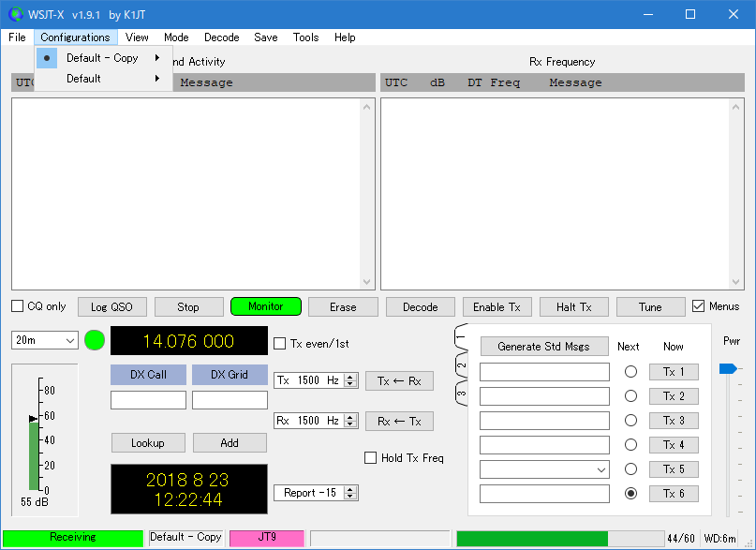Click the Tx 6 message field

[x=544, y=494]
